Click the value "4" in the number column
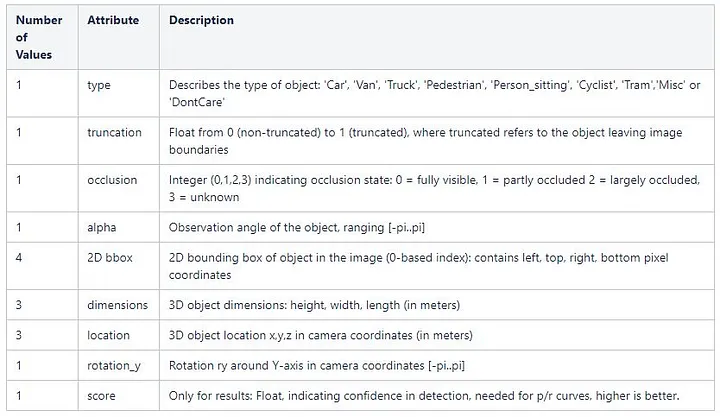The height and width of the screenshot is (417, 720). coord(19,258)
